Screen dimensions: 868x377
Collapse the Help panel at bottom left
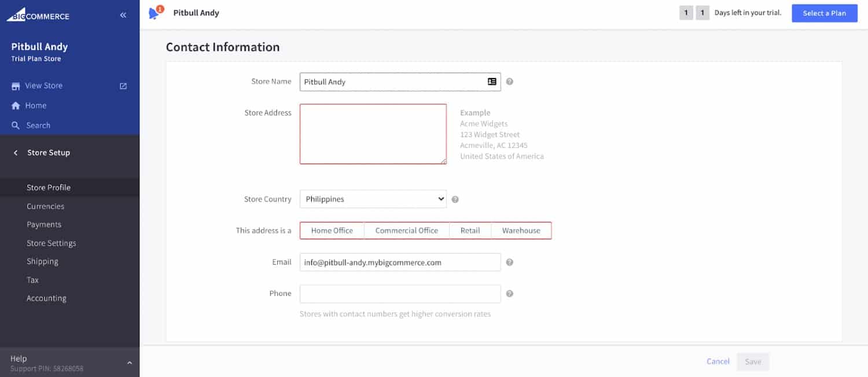[129, 362]
